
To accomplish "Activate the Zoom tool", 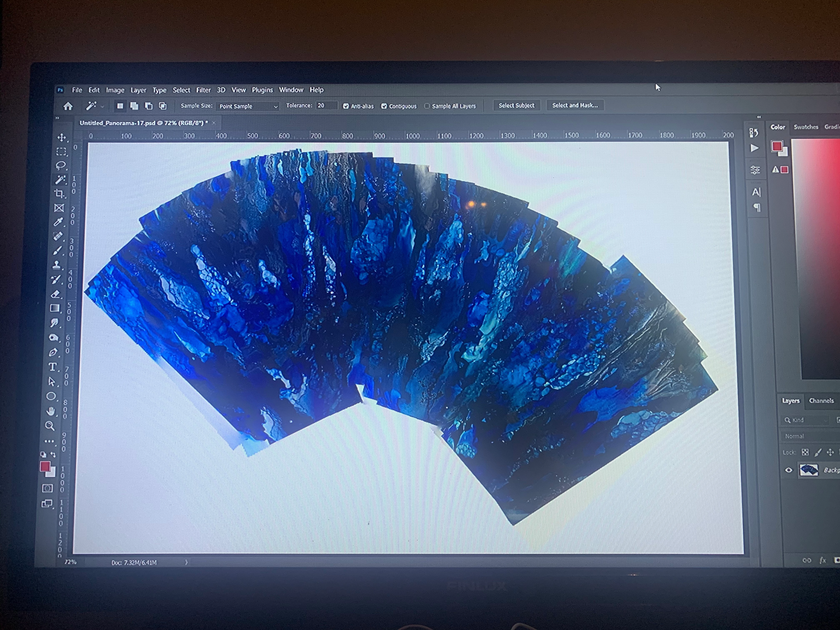I will pos(50,426).
